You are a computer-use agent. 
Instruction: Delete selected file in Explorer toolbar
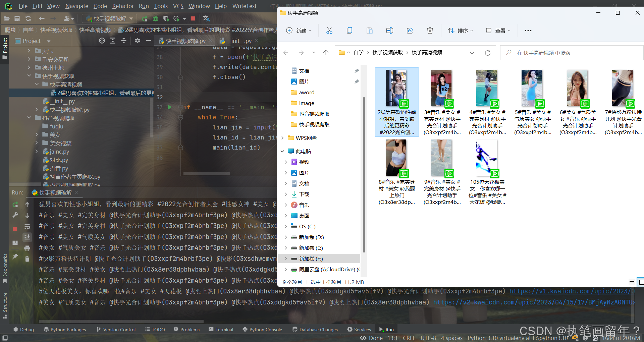[x=430, y=31]
